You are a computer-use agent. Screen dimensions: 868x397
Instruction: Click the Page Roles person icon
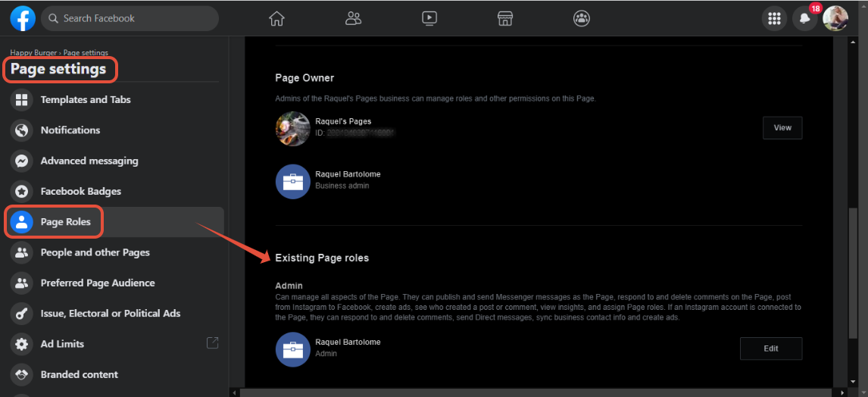[x=22, y=222]
